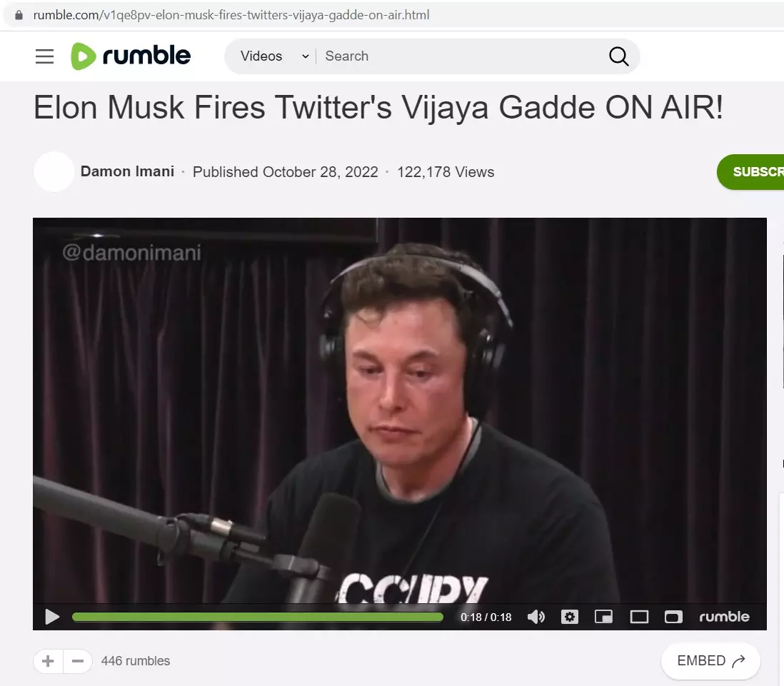
Task: Downvote video with minus rumble button
Action: (x=78, y=661)
